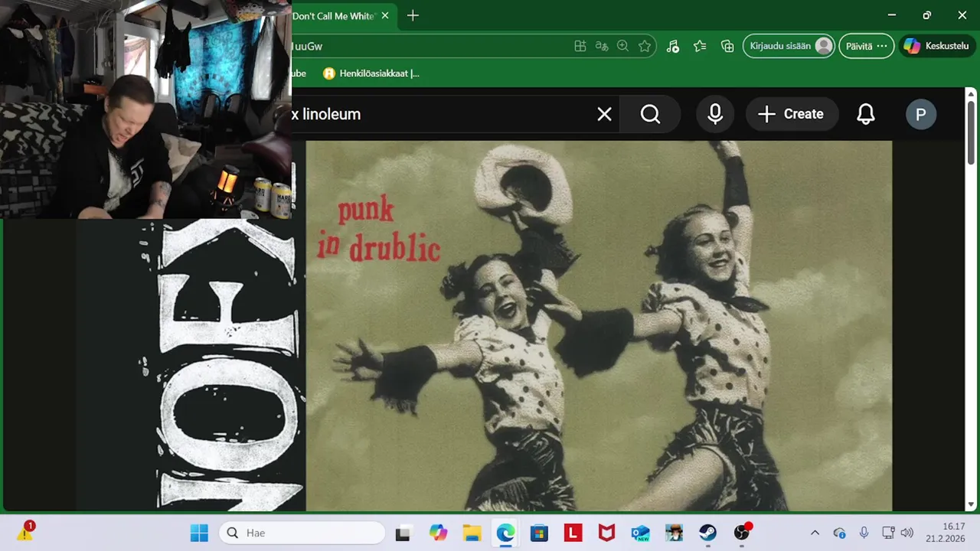
Task: Click the media control music note icon
Action: coord(672,46)
